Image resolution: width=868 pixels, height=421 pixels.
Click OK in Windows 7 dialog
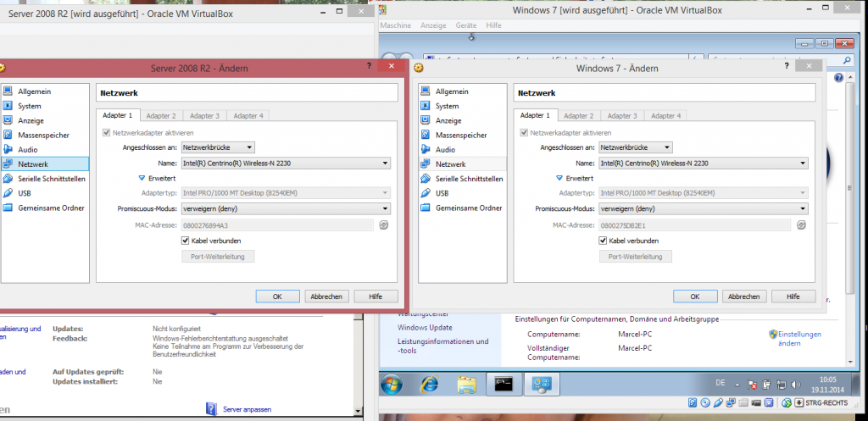[695, 296]
